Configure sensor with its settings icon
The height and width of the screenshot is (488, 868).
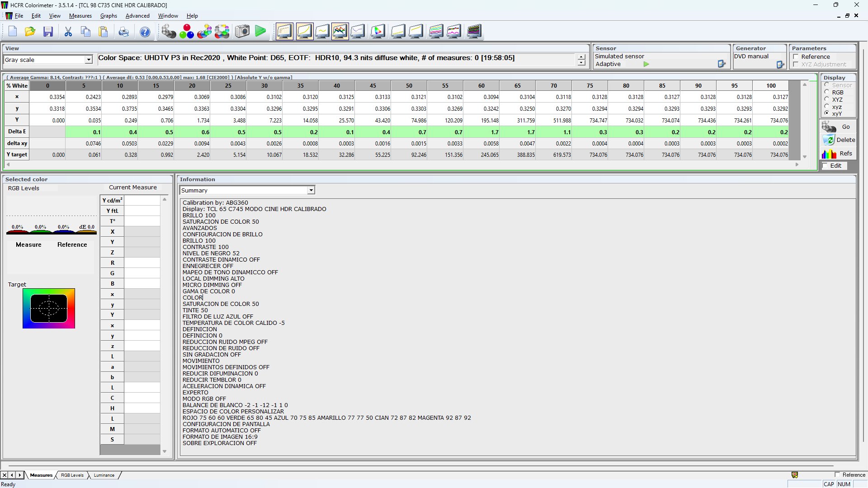(722, 64)
